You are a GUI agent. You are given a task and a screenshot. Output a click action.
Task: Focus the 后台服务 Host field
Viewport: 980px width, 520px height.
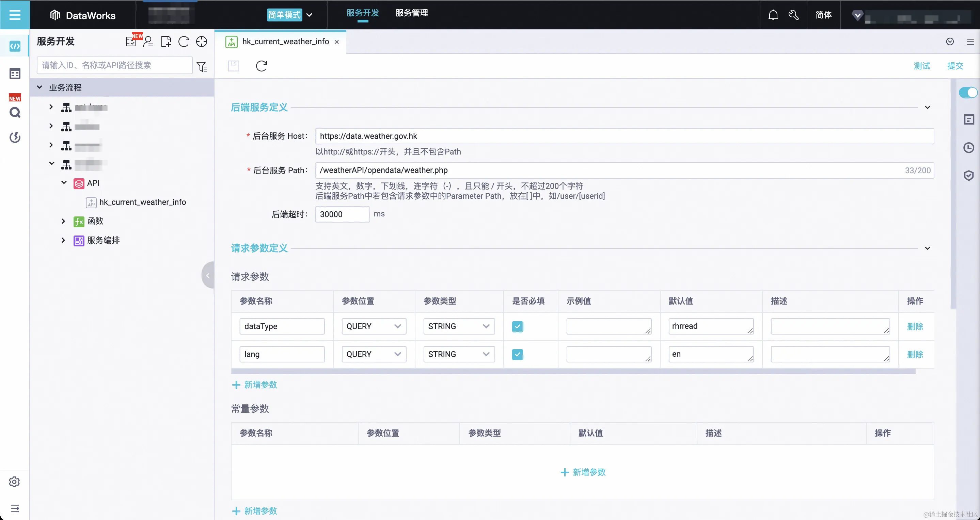point(624,136)
